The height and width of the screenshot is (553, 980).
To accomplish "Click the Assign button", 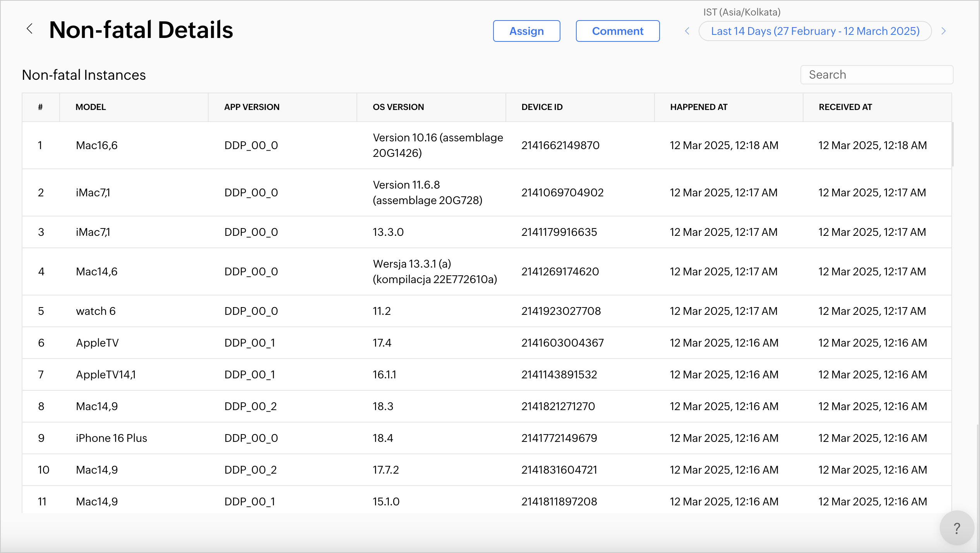I will tap(526, 31).
